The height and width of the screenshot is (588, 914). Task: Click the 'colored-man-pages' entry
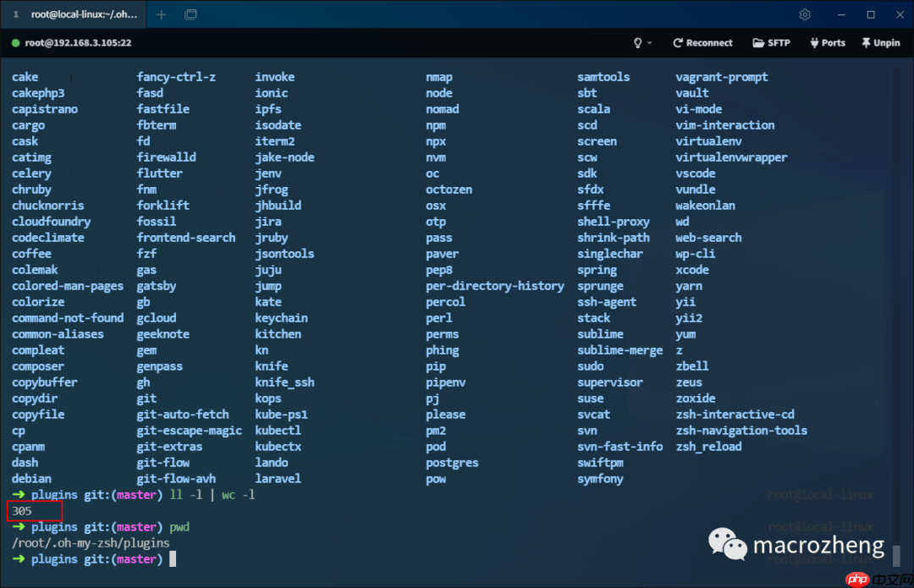[68, 286]
